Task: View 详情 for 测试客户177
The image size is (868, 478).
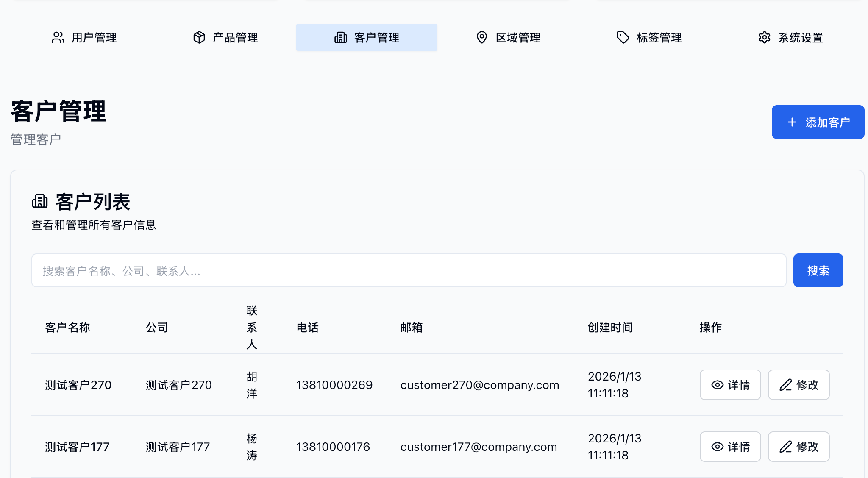Action: (730, 447)
